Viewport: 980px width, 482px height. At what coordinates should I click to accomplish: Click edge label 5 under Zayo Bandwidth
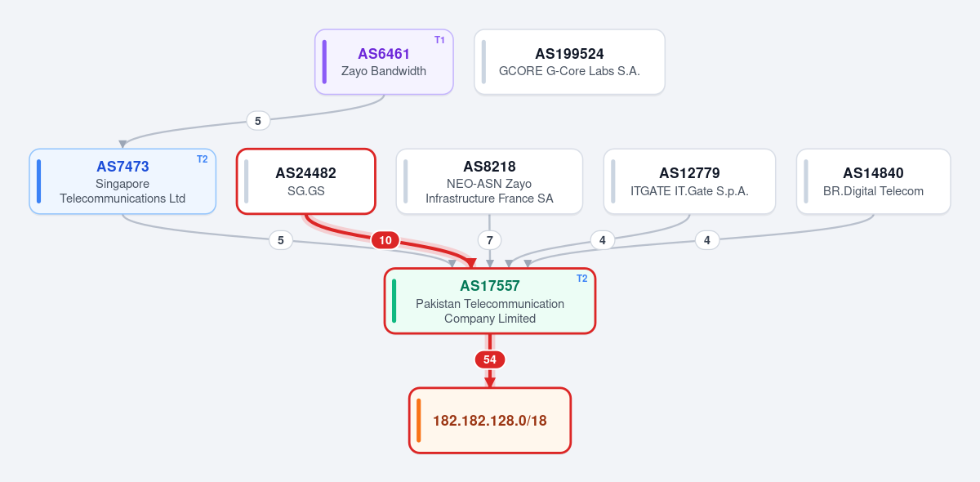coord(258,121)
